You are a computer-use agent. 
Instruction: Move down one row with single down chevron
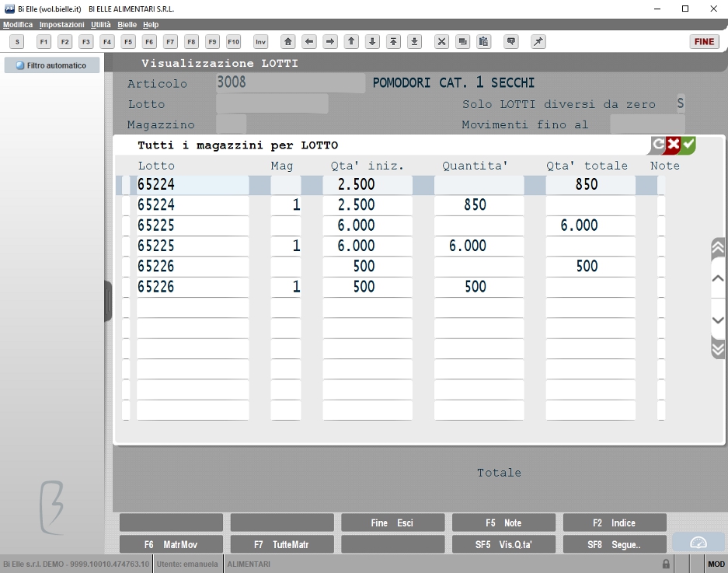pos(718,320)
